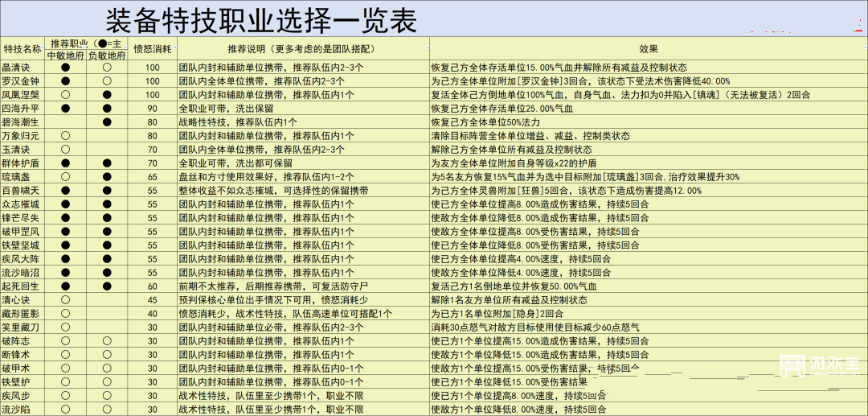Click the filled circle in 碧海潮生 负敏地府 cell
This screenshot has height=416, width=868.
pos(108,122)
